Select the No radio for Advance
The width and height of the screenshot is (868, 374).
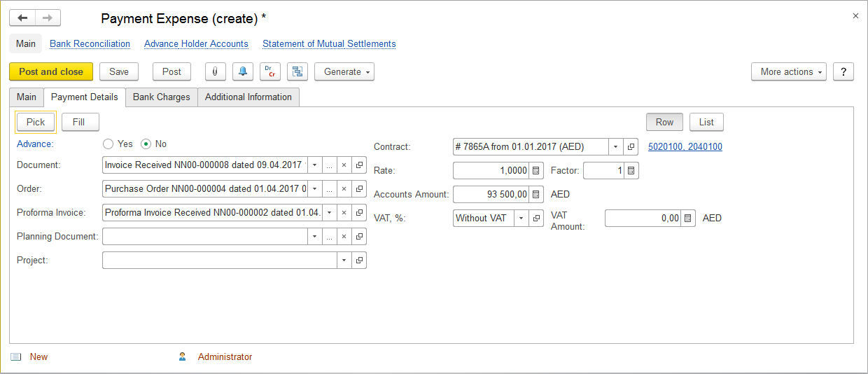point(146,144)
